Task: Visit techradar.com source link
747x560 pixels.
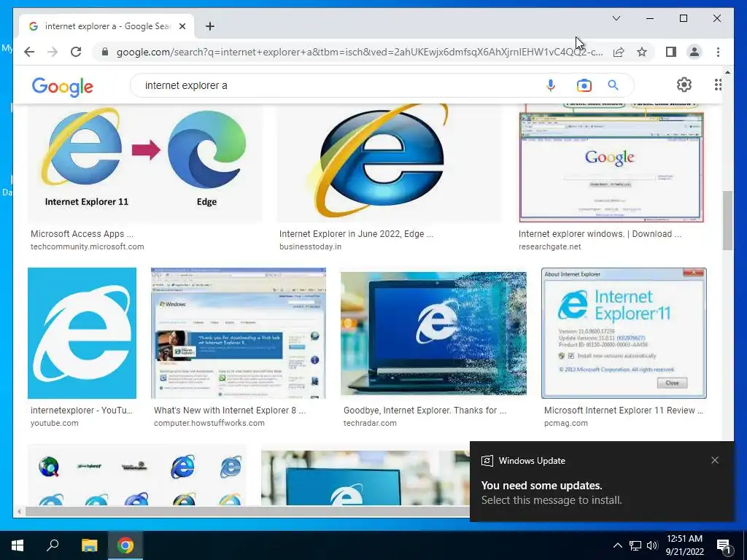Action: (x=370, y=423)
